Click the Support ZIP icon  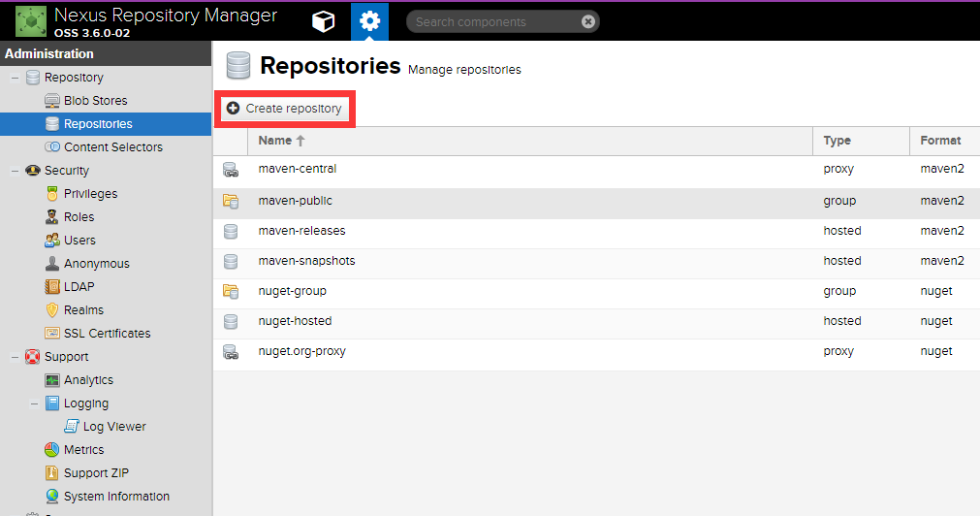52,473
